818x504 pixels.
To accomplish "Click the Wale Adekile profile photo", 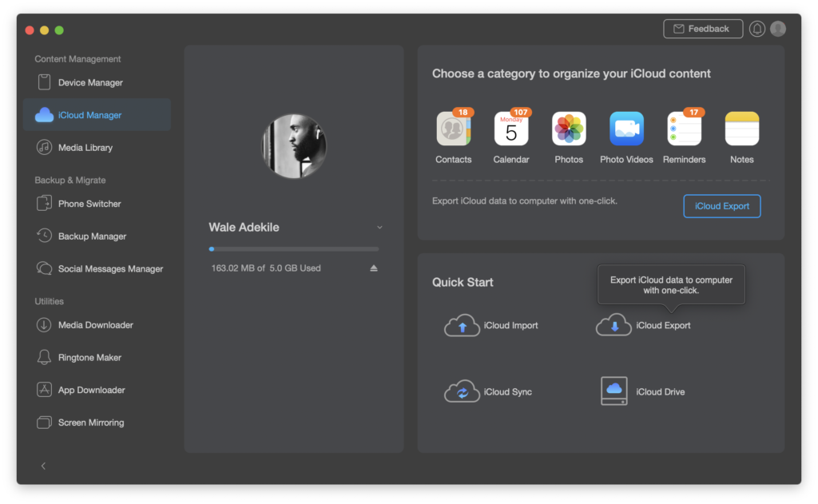I will coord(294,146).
